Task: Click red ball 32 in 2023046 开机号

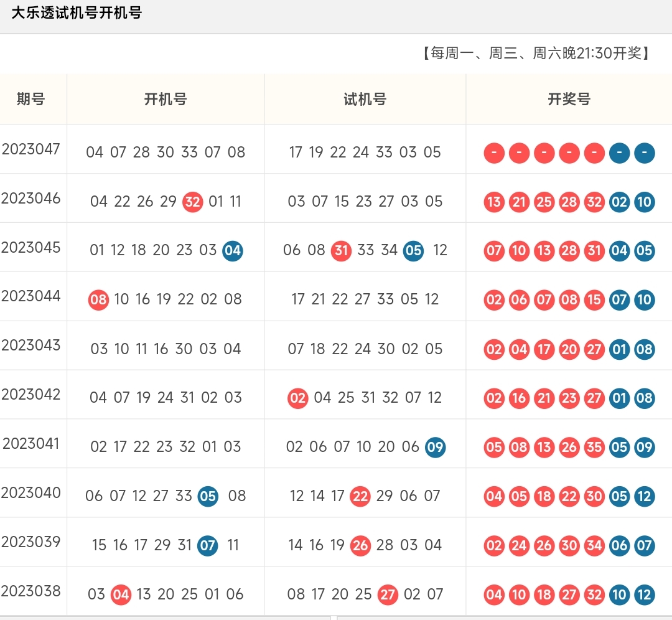Action: (x=193, y=202)
